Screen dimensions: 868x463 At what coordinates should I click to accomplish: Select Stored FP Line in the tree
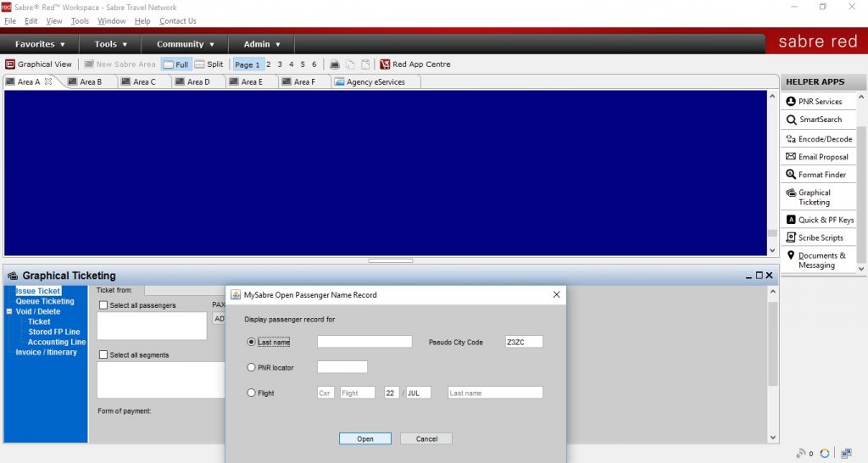[x=54, y=332]
